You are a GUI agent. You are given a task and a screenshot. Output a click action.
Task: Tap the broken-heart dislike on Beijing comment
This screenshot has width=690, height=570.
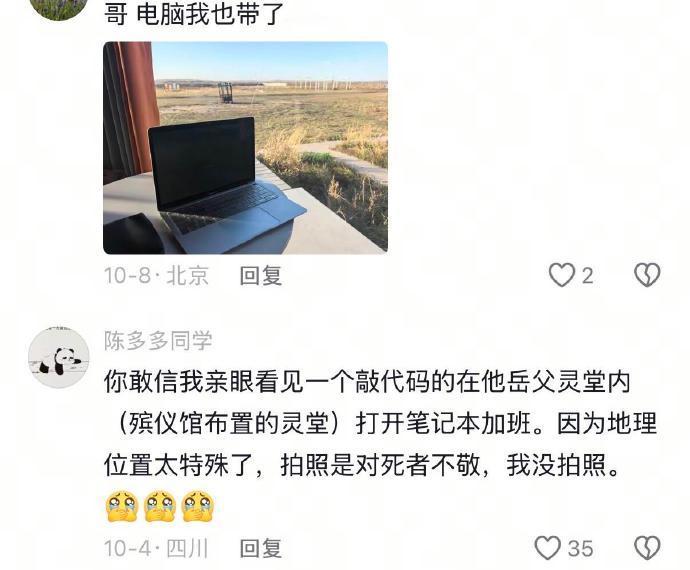pos(646,276)
